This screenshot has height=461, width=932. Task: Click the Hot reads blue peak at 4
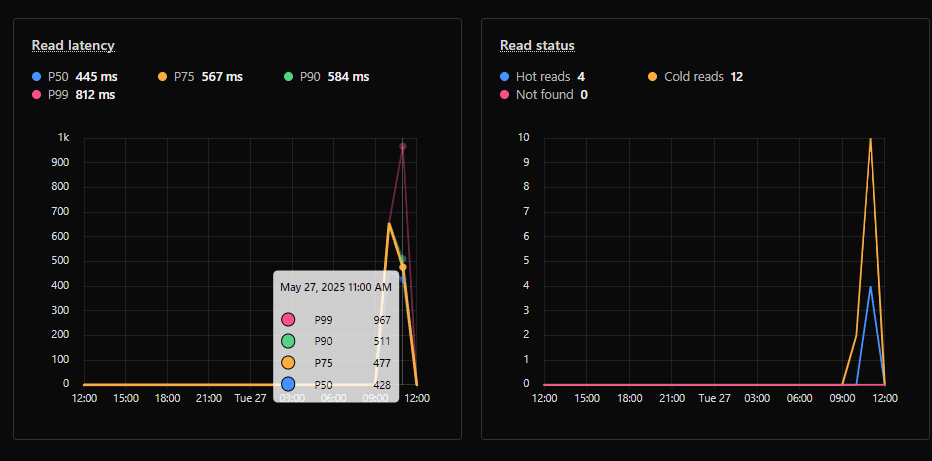tap(870, 287)
